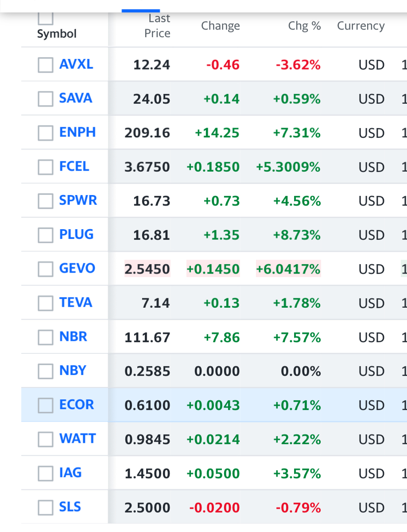Toggle the select-all checkbox above Symbol
This screenshot has width=407, height=532.
click(45, 18)
